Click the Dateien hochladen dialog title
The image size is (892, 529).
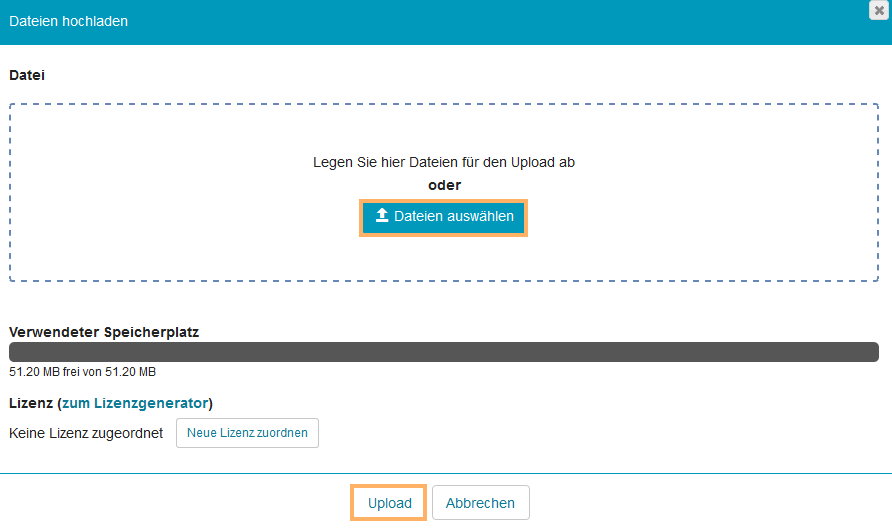[x=68, y=21]
